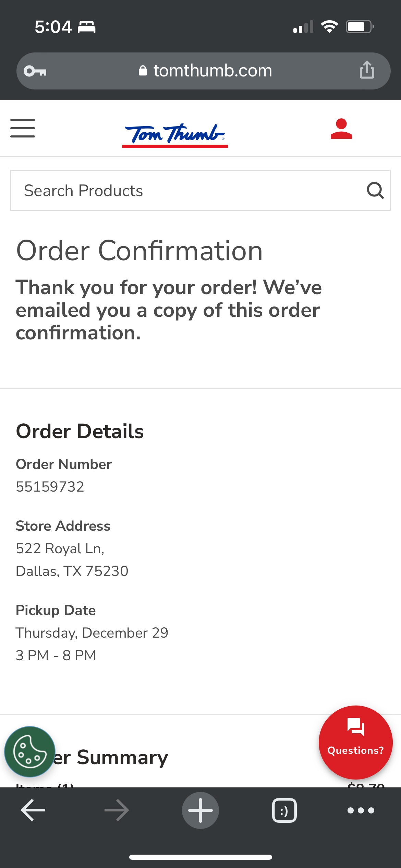This screenshot has height=868, width=401.
Task: Tap the home indicator bar
Action: (200, 857)
